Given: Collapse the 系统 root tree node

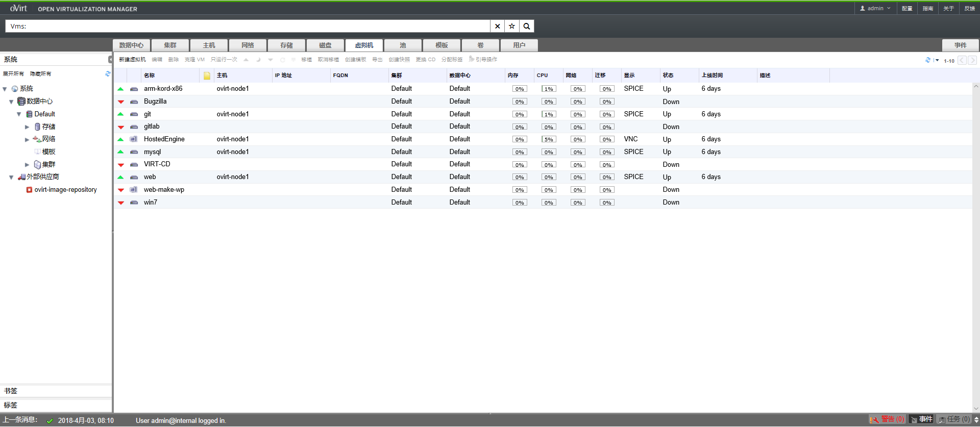Looking at the screenshot, I should point(5,89).
